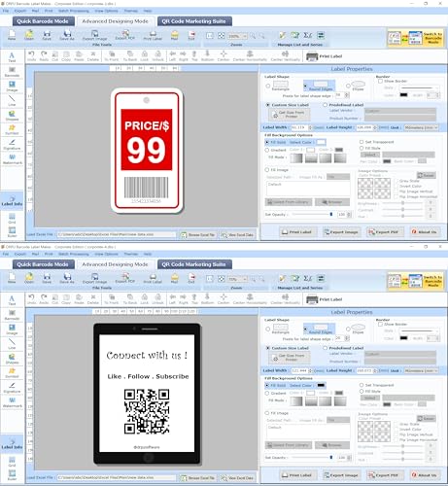Toggle the Ruler icon in bottom window sidebar
Image resolution: width=448 pixels, height=486 pixels.
pyautogui.click(x=12, y=475)
